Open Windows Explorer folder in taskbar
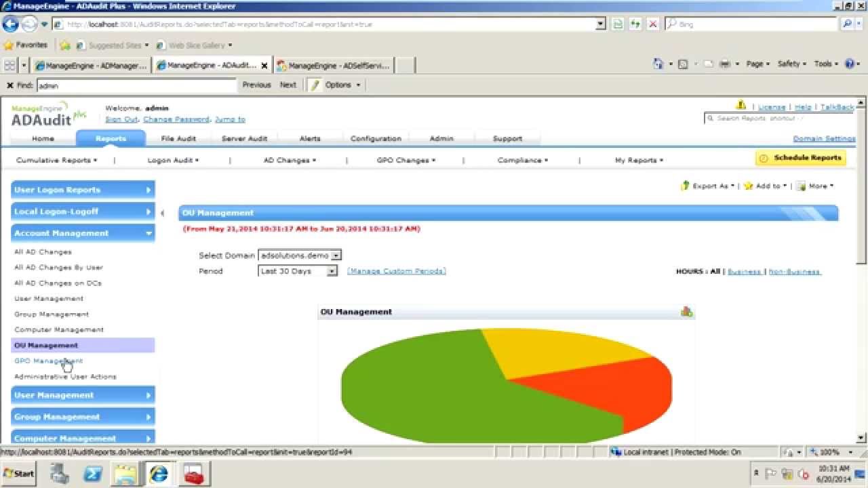 (x=125, y=474)
